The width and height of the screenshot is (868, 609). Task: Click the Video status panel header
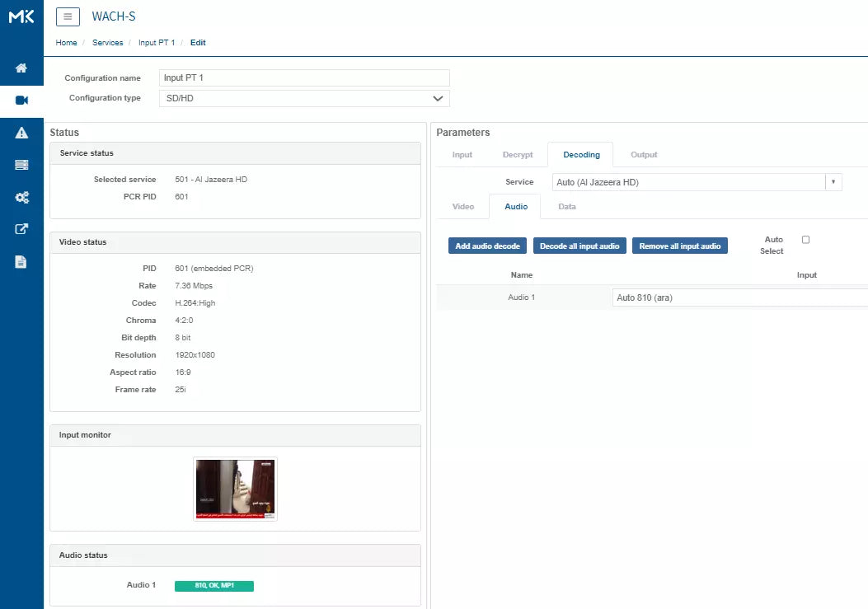235,242
